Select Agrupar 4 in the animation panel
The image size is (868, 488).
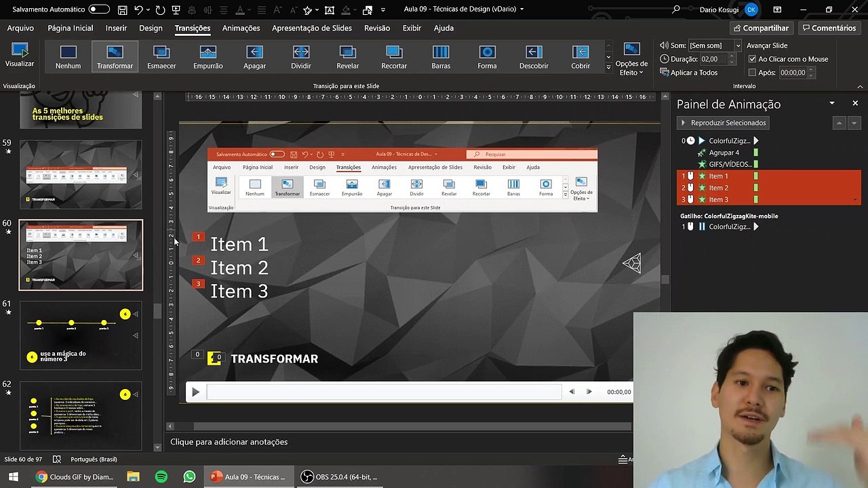coord(724,152)
